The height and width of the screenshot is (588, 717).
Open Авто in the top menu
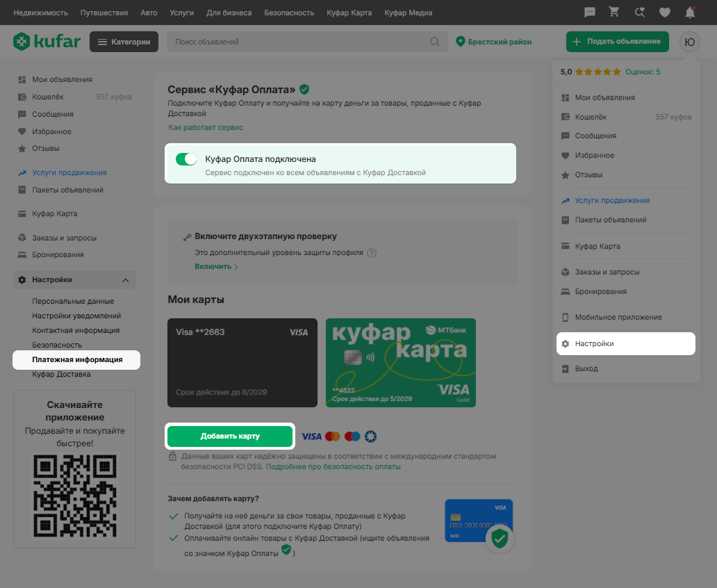click(x=149, y=13)
